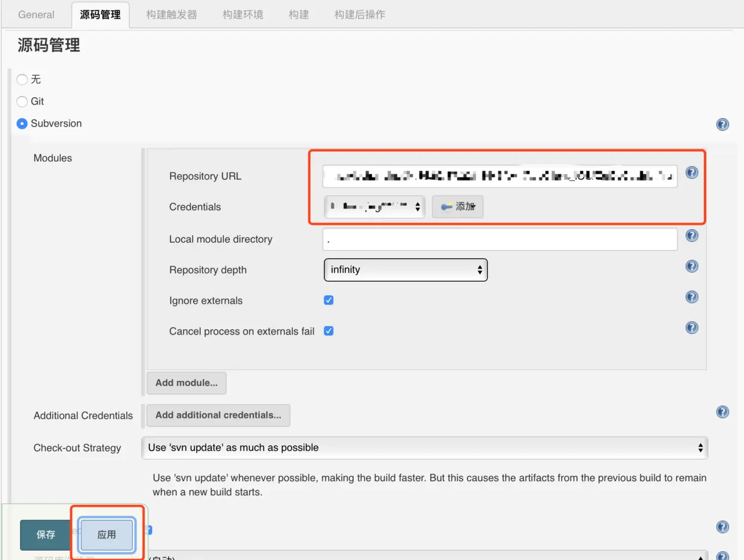Switch to the 构建触发器 tab
Image resolution: width=744 pixels, height=560 pixels.
172,14
